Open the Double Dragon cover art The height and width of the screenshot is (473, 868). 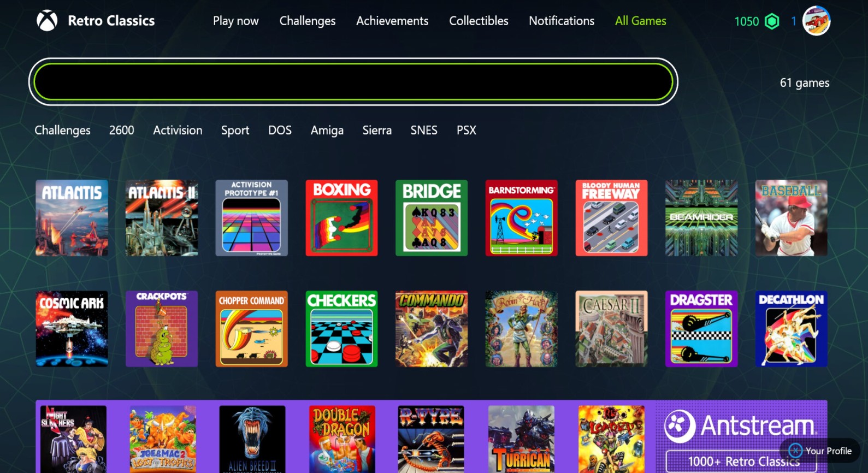[342, 439]
